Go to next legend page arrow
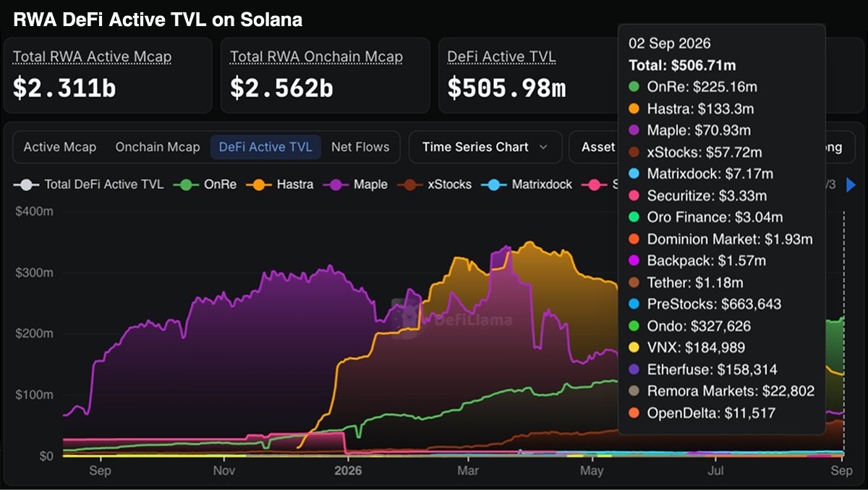This screenshot has width=868, height=490. pos(850,185)
